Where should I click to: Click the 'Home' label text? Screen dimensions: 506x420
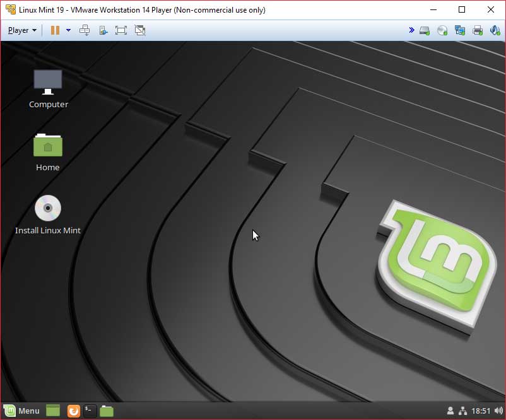48,167
